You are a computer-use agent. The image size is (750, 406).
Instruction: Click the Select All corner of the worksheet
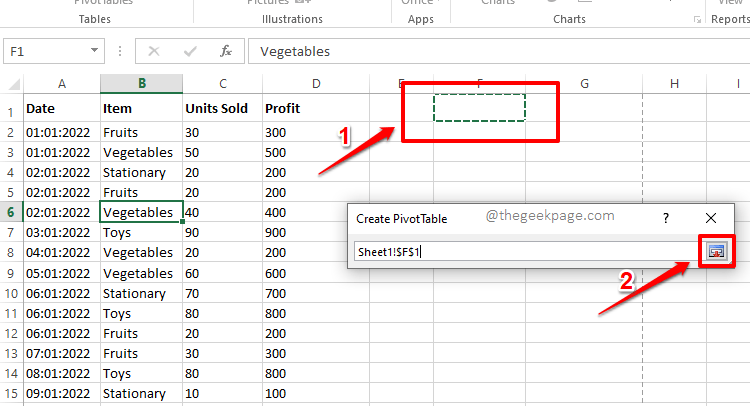tap(11, 83)
